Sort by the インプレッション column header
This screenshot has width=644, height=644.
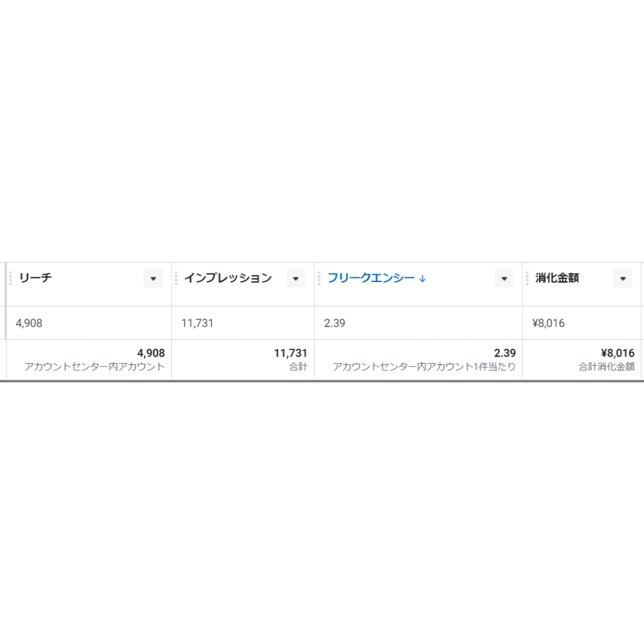[228, 278]
